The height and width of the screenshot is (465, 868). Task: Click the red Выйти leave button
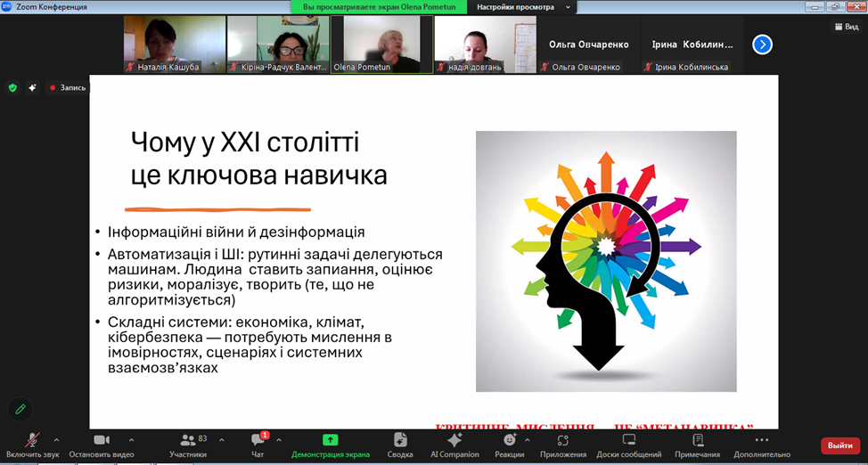(839, 445)
